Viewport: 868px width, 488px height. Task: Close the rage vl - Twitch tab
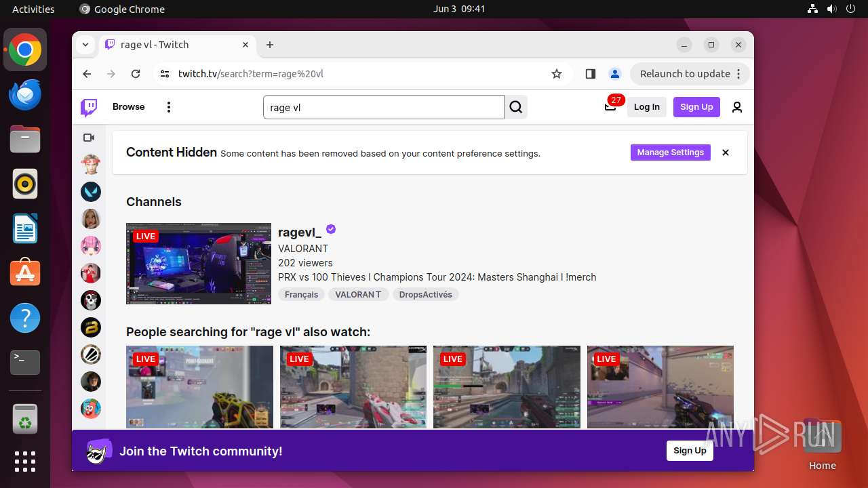(245, 45)
